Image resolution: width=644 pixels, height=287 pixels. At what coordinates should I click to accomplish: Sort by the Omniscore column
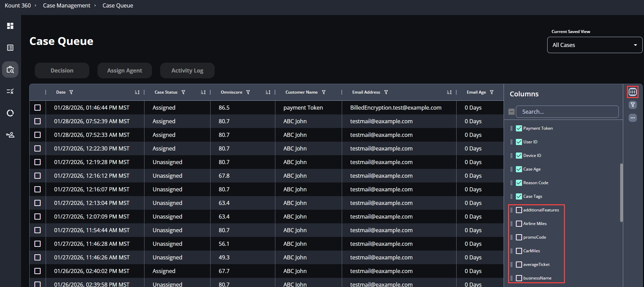tap(268, 92)
